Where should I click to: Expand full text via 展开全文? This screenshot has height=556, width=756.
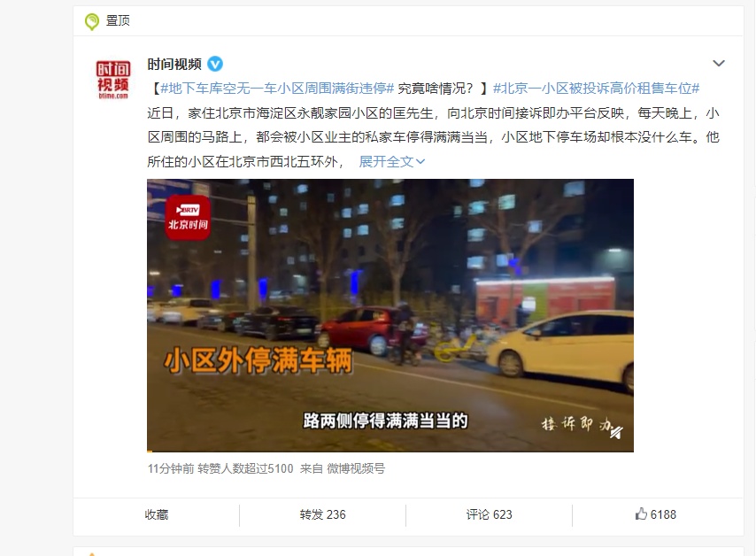point(391,161)
